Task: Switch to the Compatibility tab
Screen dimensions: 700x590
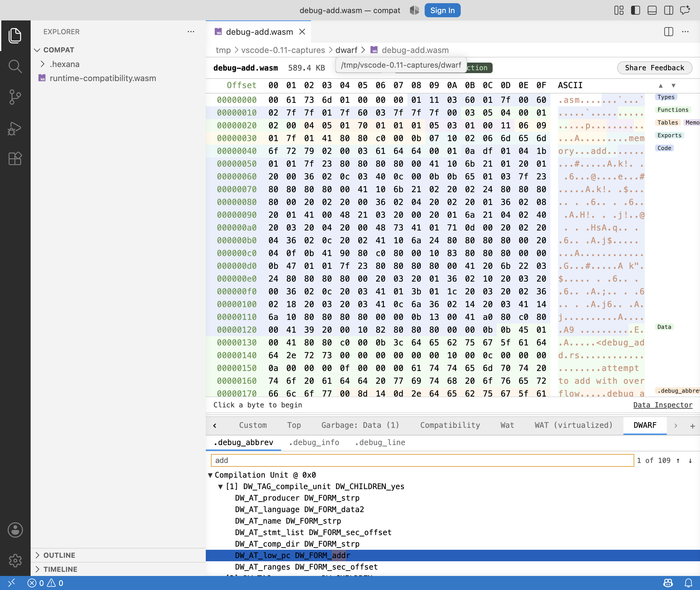Action: 450,425
